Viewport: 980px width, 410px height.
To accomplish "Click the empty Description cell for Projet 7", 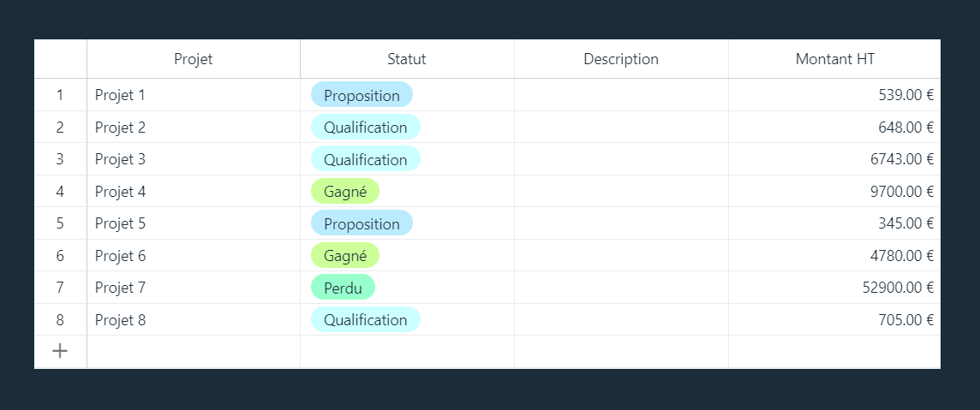I will pyautogui.click(x=621, y=288).
